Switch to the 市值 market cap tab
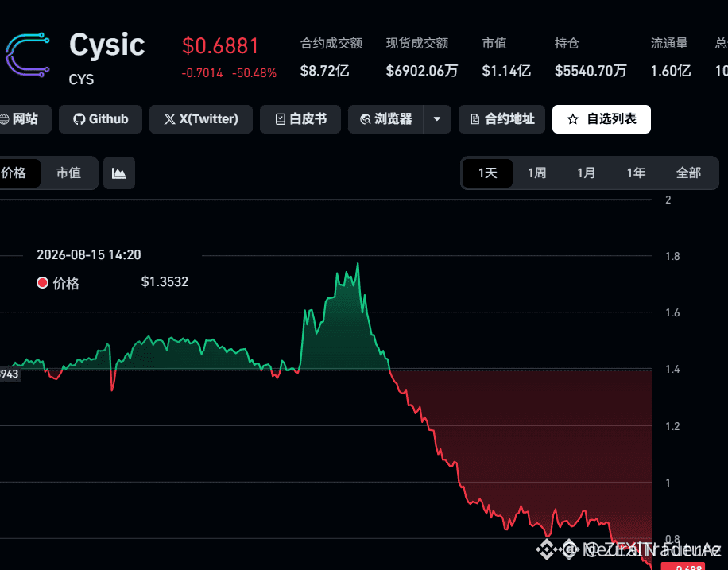 point(68,173)
